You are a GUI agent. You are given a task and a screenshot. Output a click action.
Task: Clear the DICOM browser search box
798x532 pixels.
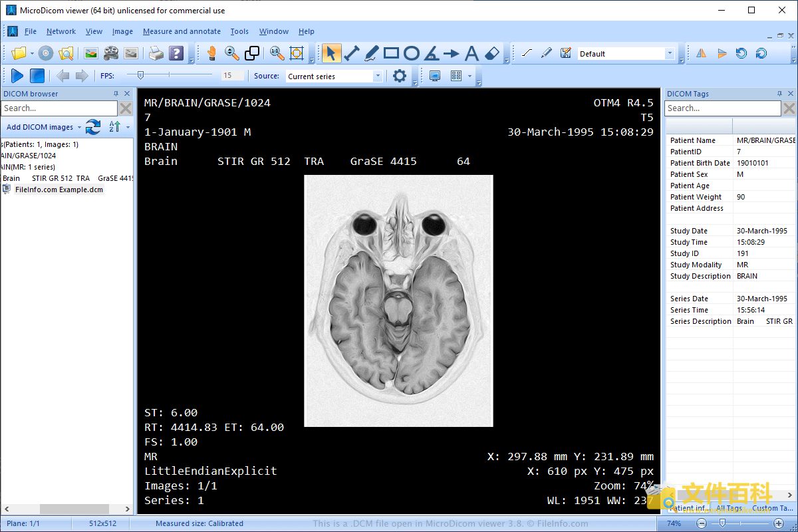(x=126, y=108)
